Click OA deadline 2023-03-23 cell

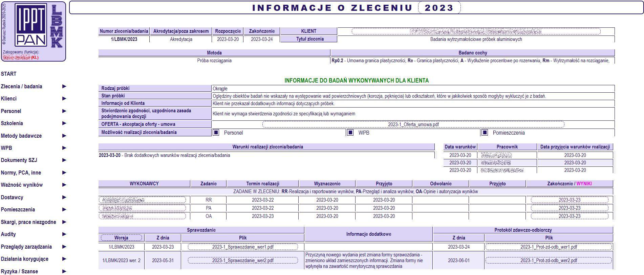[x=263, y=216]
